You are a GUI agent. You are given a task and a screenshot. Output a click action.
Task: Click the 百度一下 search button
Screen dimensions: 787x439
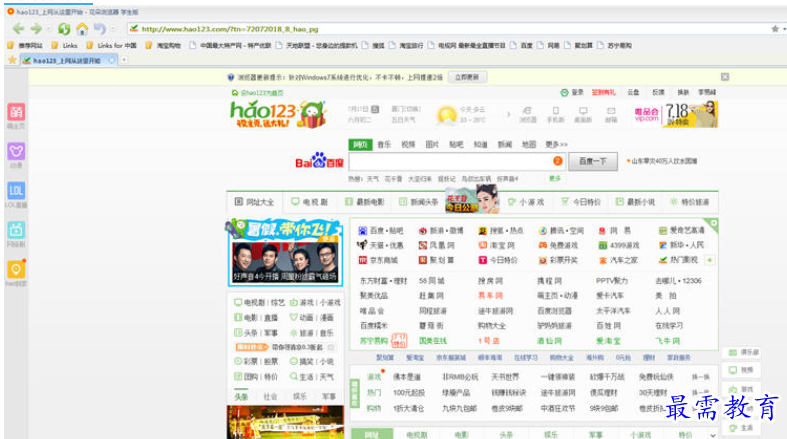[593, 161]
